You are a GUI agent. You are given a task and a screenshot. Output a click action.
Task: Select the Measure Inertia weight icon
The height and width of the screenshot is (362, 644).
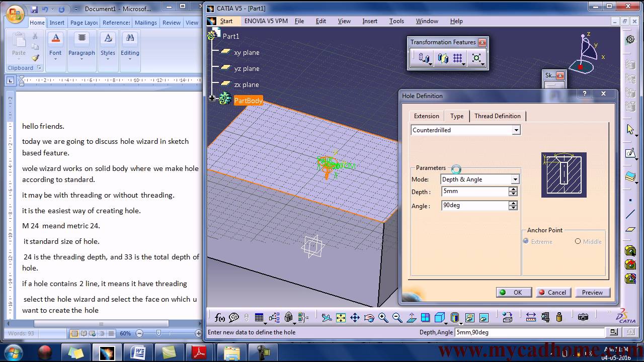[x=559, y=318]
